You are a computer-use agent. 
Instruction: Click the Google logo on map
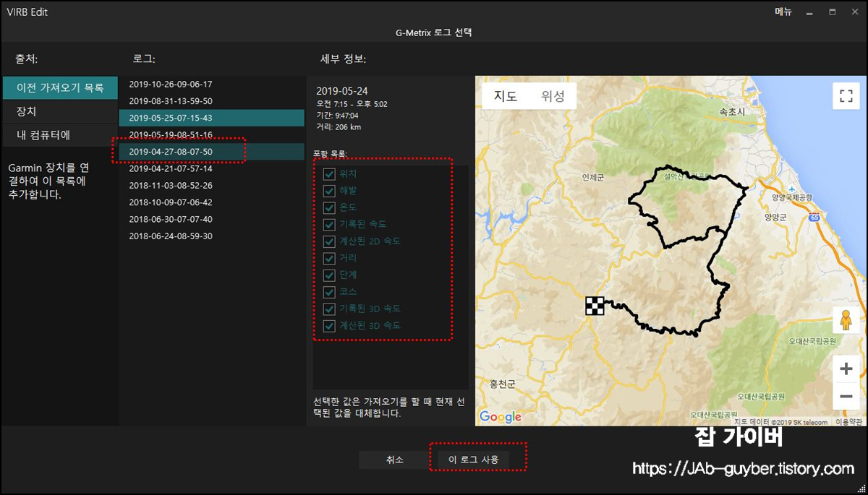[500, 417]
